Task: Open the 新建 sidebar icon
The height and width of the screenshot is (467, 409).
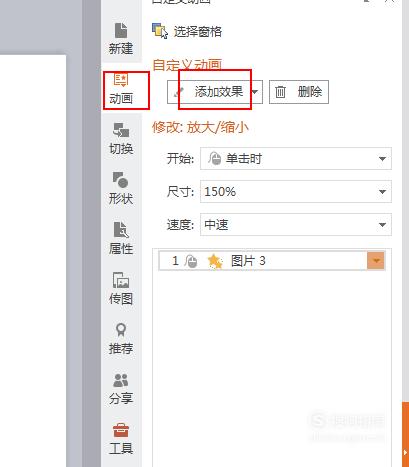Action: pos(121,39)
